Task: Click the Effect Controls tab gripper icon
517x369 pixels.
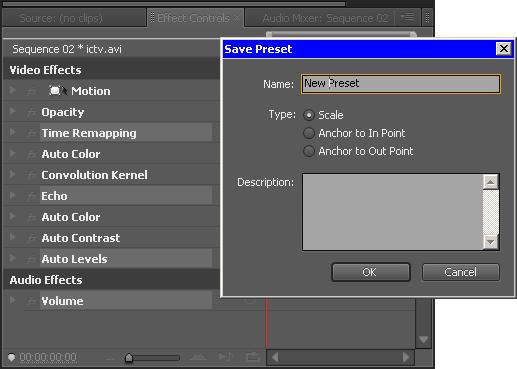Action: 152,17
